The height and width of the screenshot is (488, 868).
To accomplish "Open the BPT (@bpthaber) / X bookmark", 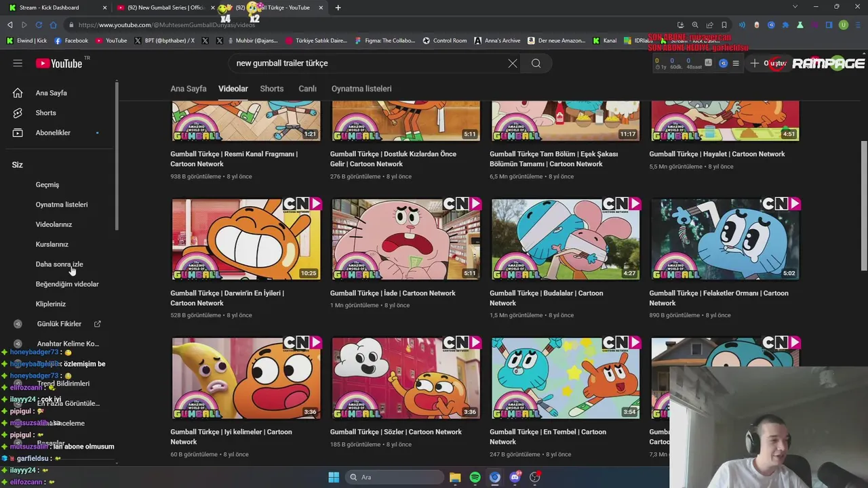I will coord(164,41).
